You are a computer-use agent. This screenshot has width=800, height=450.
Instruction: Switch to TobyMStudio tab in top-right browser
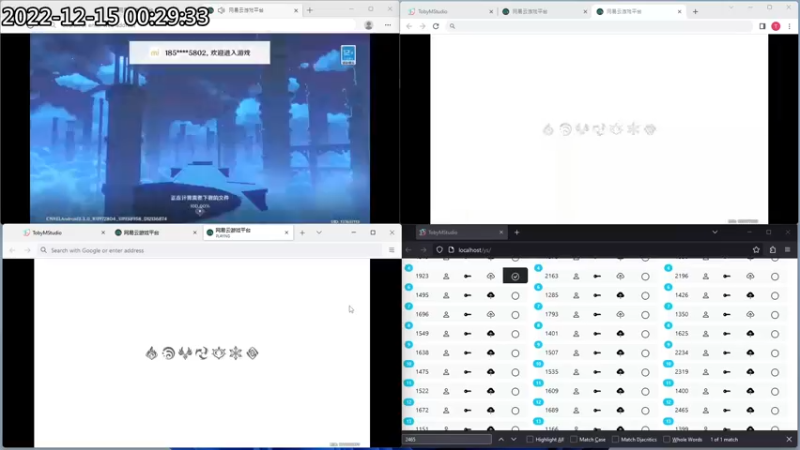452,11
